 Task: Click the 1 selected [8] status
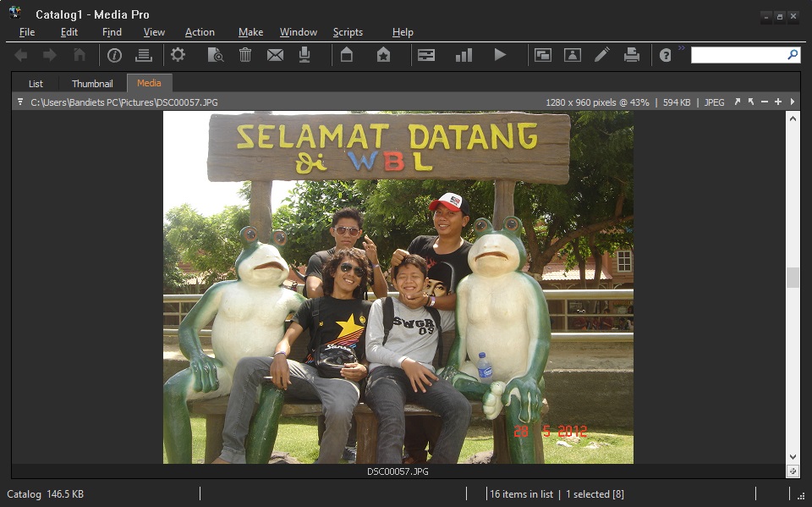595,494
